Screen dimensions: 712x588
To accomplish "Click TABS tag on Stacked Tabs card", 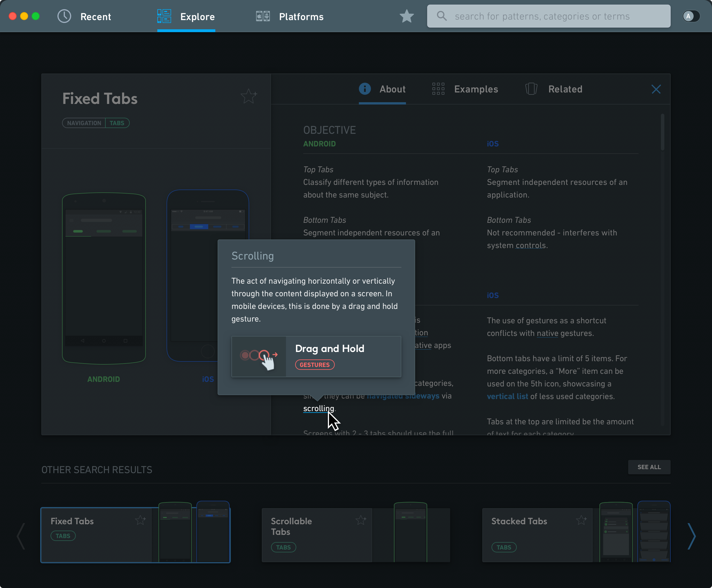I will (504, 547).
